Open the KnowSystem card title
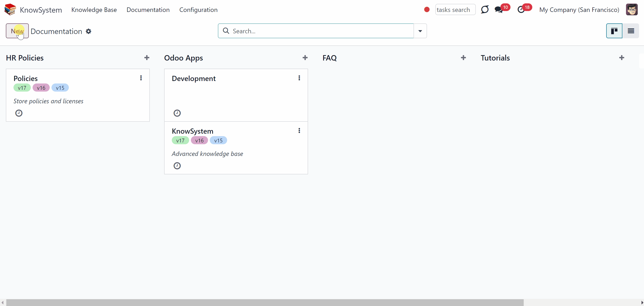Screen dimensions: 644x306 (x=192, y=131)
